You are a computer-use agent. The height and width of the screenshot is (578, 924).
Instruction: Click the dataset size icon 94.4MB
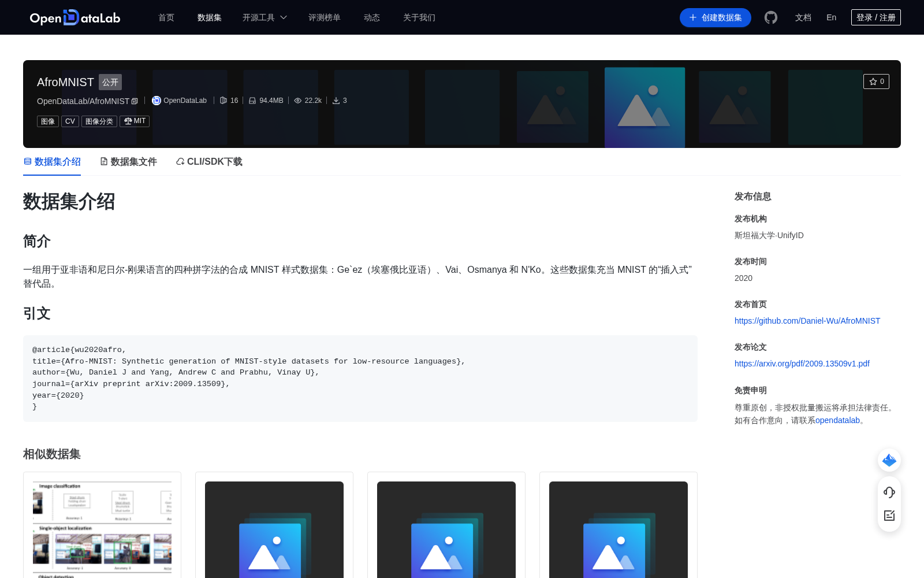[252, 101]
